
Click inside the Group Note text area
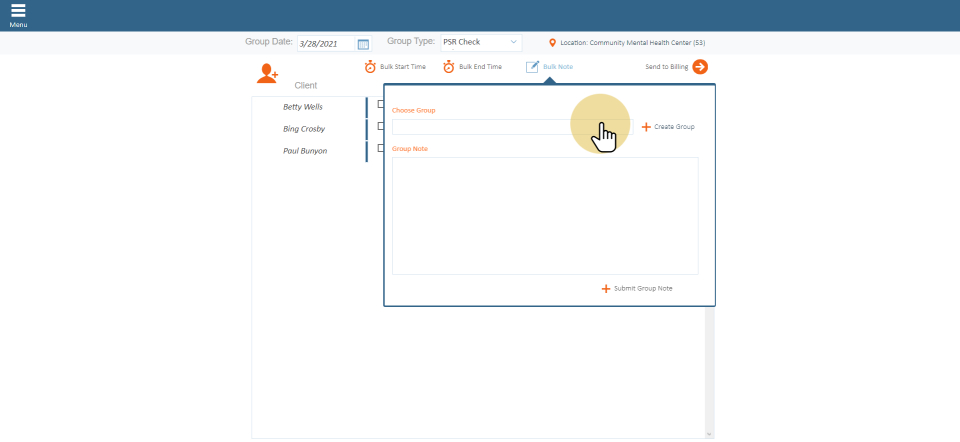tap(545, 215)
